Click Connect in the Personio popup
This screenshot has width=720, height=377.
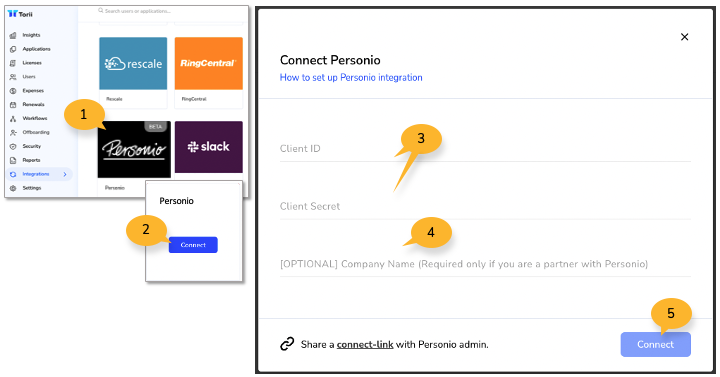[x=193, y=245]
